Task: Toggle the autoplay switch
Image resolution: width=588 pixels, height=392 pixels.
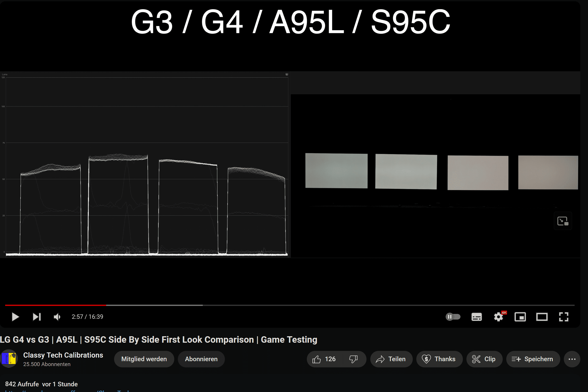Action: 453,317
